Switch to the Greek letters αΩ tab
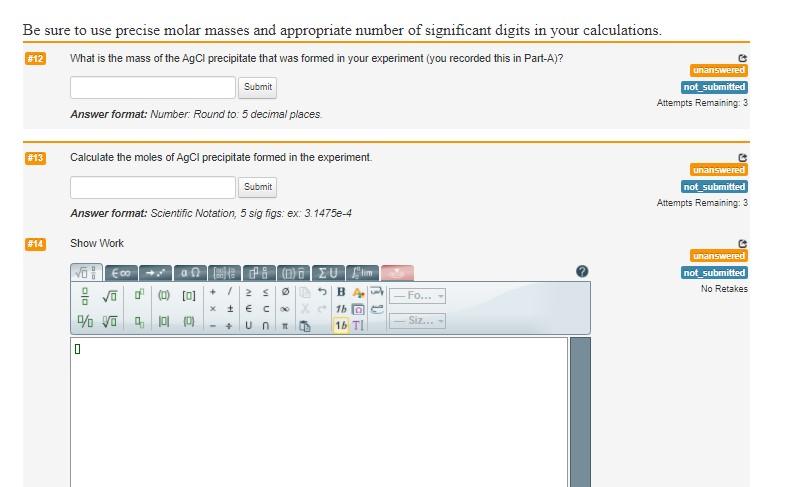The height and width of the screenshot is (487, 789). [190, 273]
